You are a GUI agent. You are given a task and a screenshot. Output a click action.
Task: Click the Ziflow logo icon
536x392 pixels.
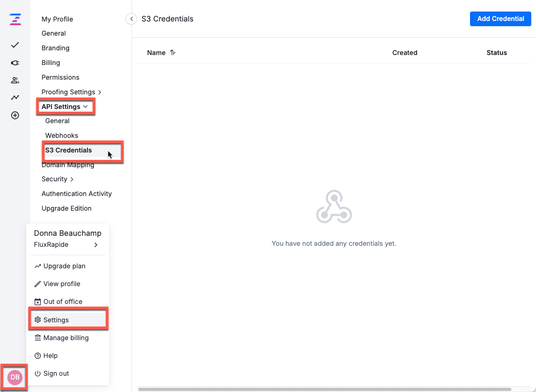click(15, 20)
